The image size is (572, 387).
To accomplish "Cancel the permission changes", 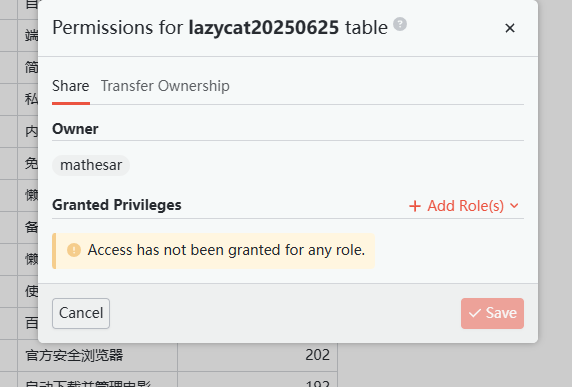I will 81,313.
